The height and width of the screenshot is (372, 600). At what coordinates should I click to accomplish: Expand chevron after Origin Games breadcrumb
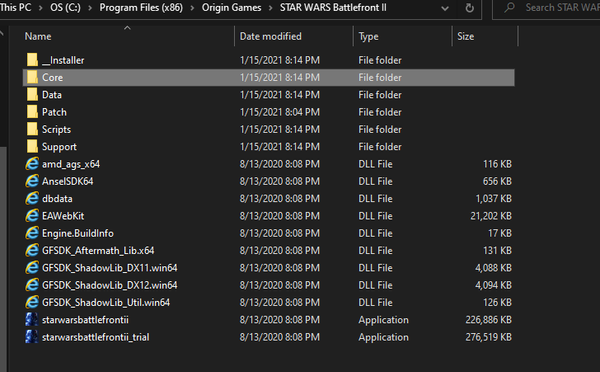[x=271, y=8]
